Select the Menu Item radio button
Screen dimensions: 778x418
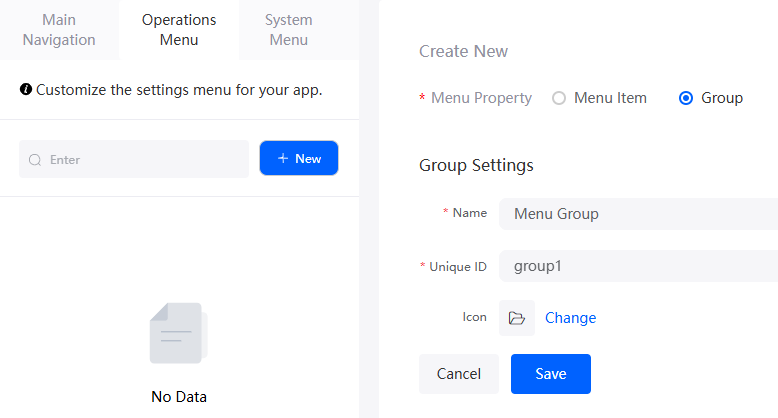coord(559,98)
